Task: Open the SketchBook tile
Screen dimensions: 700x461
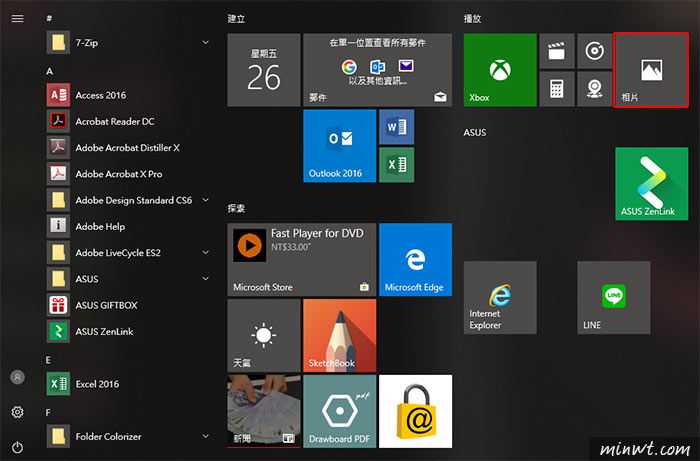Action: (x=340, y=336)
